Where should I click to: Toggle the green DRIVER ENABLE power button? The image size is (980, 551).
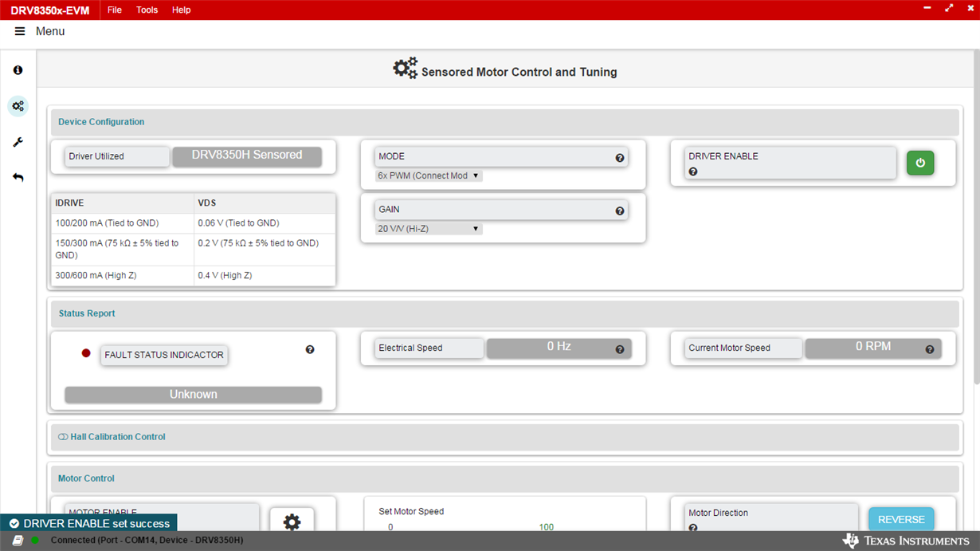[920, 163]
